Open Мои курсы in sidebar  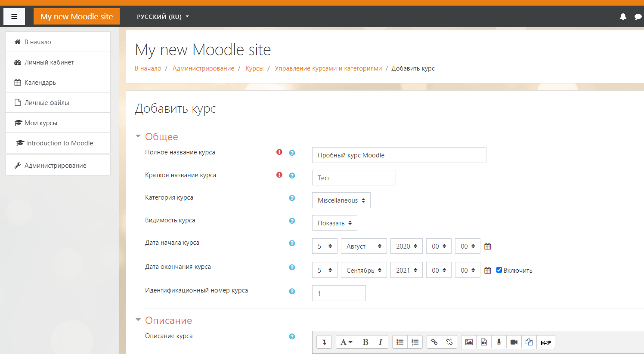[58, 123]
